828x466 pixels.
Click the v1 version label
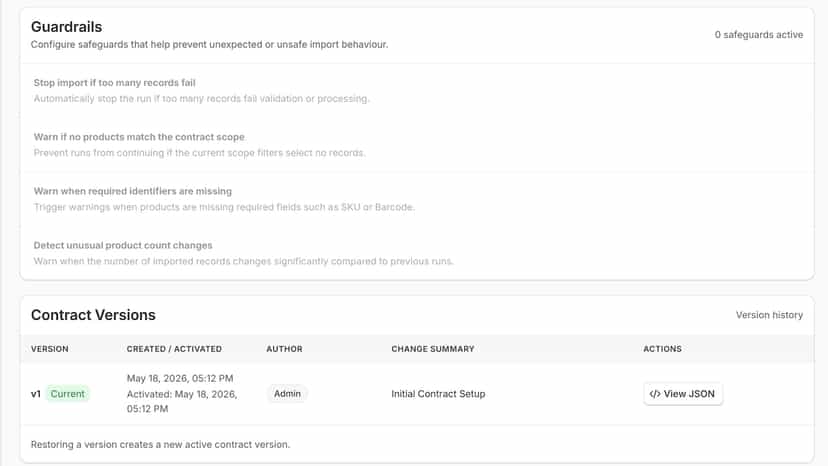coord(35,394)
